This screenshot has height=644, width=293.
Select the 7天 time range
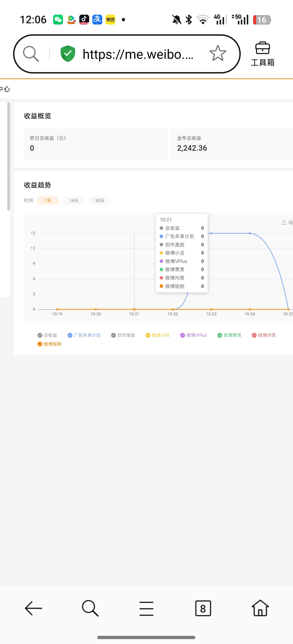pyautogui.click(x=48, y=200)
